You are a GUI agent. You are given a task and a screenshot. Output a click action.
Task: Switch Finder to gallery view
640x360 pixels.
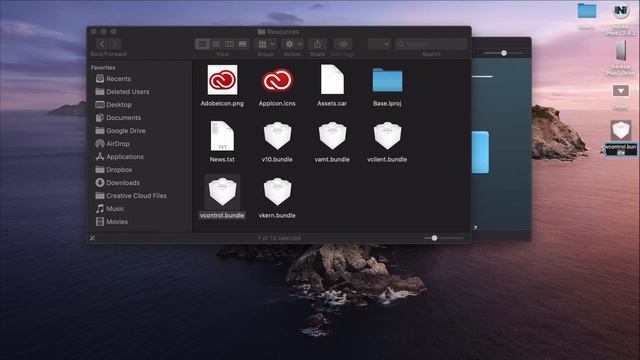coord(243,44)
